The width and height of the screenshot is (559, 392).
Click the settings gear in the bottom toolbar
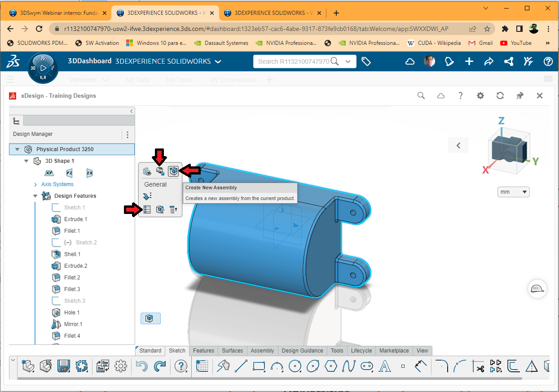[x=121, y=366]
